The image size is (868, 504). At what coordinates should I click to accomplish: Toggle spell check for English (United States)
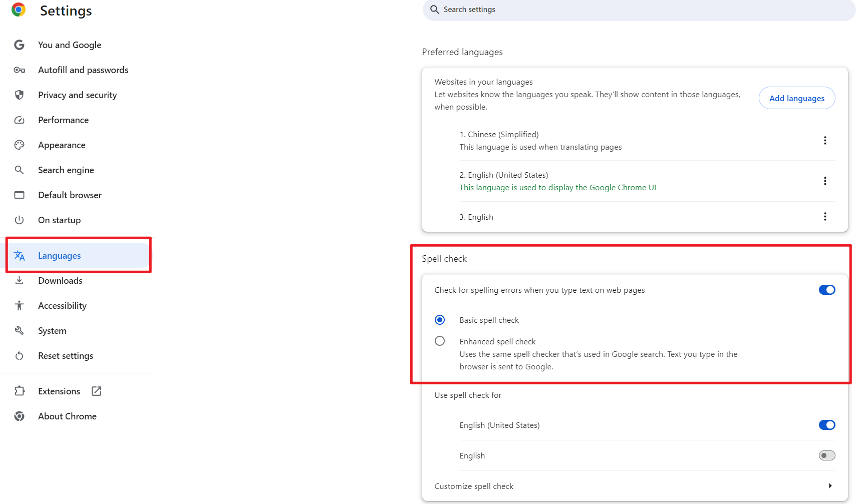[x=827, y=425]
